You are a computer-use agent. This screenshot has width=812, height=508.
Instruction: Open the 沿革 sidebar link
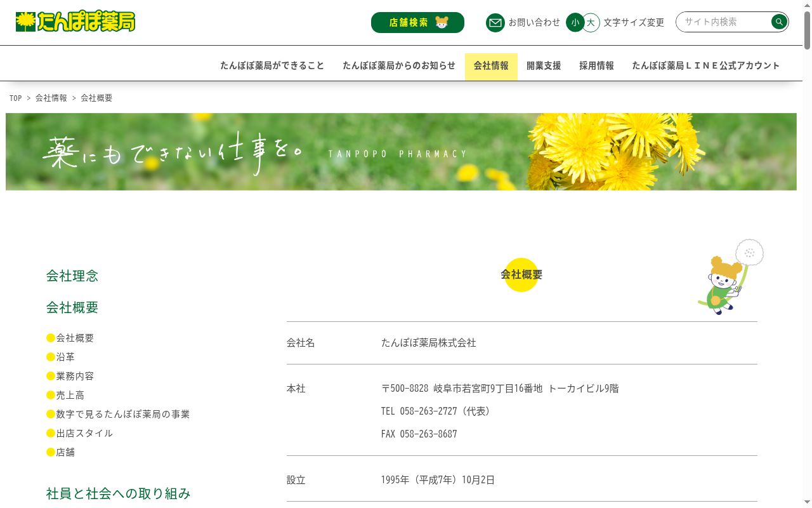65,357
